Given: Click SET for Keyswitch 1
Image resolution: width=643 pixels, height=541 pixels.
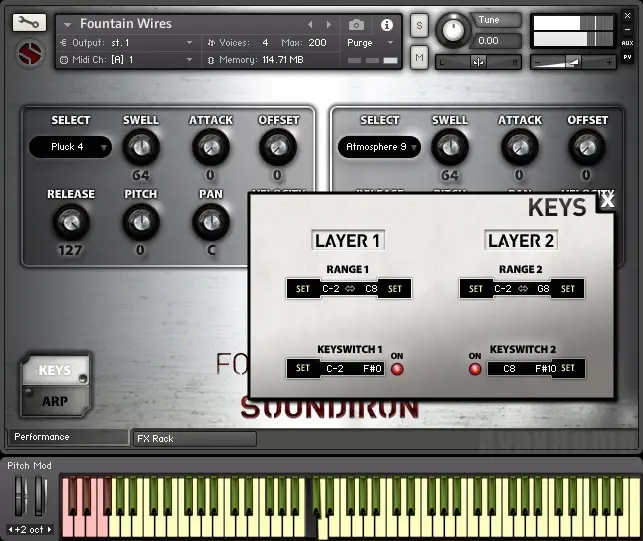Looking at the screenshot, I should point(303,368).
